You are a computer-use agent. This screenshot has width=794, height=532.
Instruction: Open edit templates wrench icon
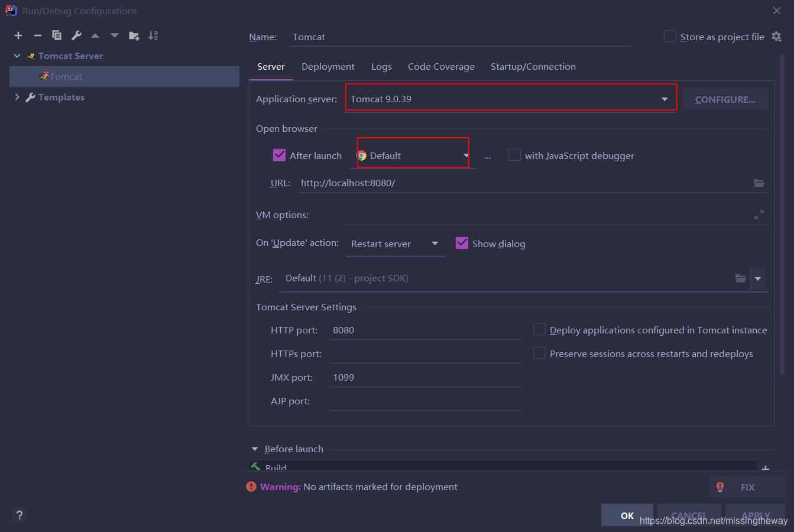(76, 35)
